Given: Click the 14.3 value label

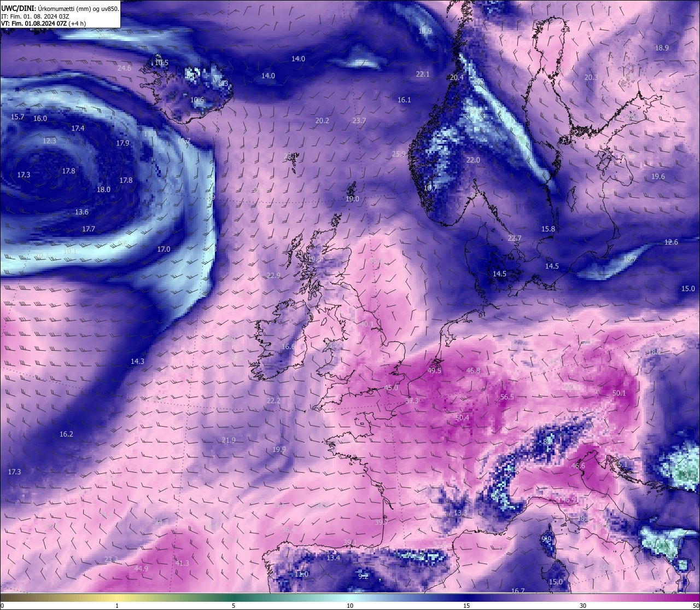Looking at the screenshot, I should [x=137, y=362].
